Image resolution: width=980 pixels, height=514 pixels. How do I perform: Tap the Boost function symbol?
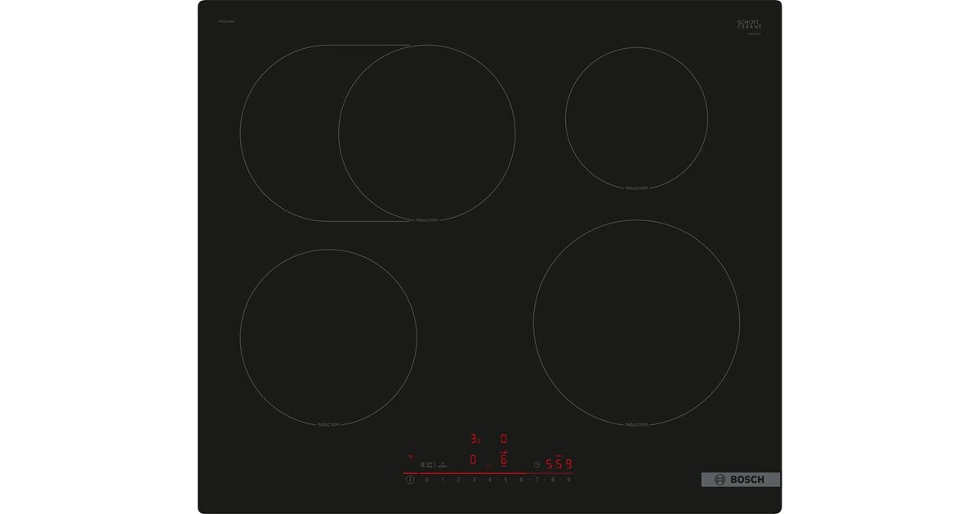443,464
